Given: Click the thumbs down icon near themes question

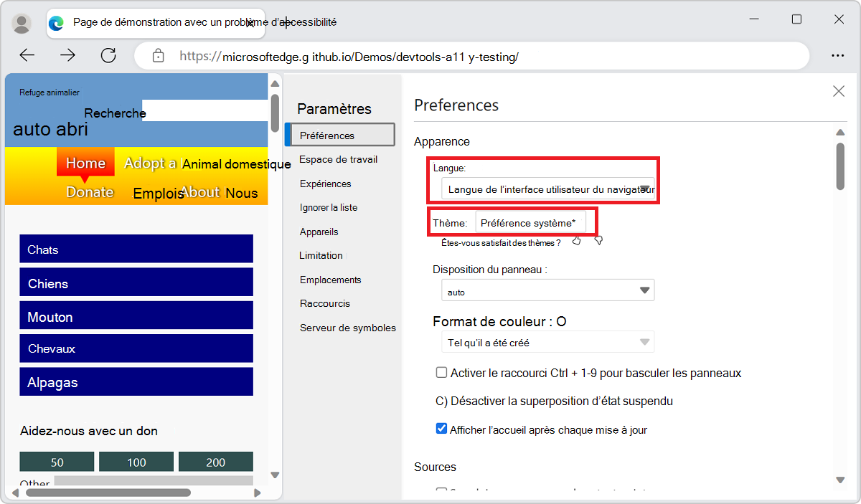Looking at the screenshot, I should 598,240.
